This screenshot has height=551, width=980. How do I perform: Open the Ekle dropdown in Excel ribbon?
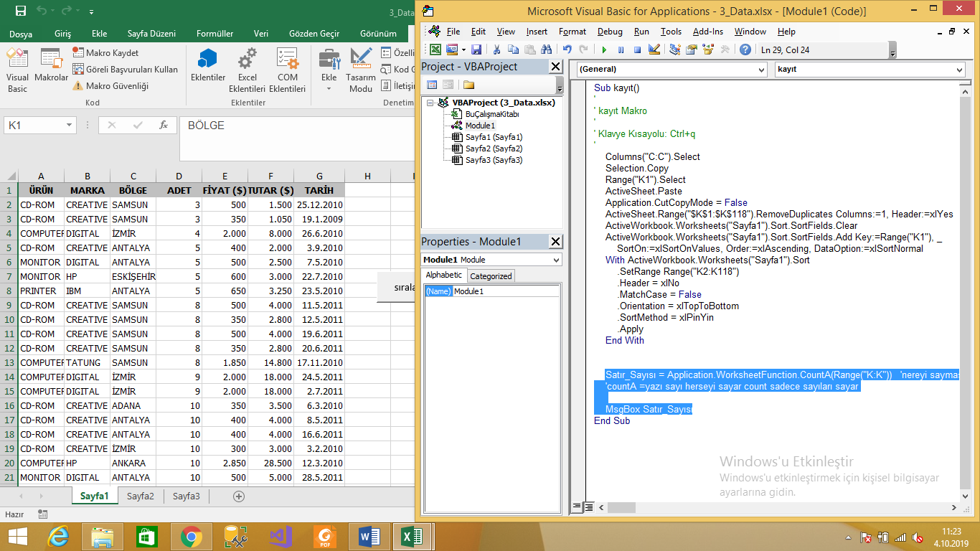pos(329,71)
